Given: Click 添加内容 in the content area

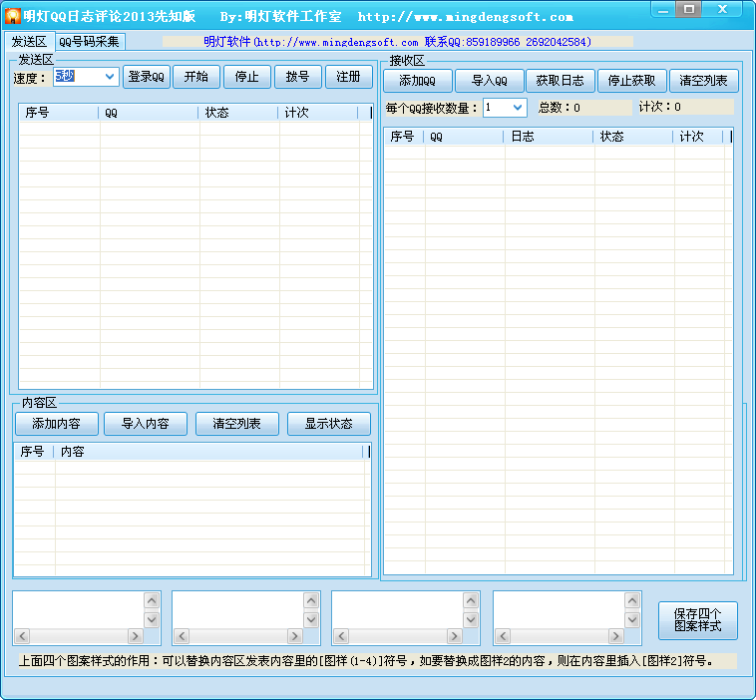Looking at the screenshot, I should tap(56, 424).
